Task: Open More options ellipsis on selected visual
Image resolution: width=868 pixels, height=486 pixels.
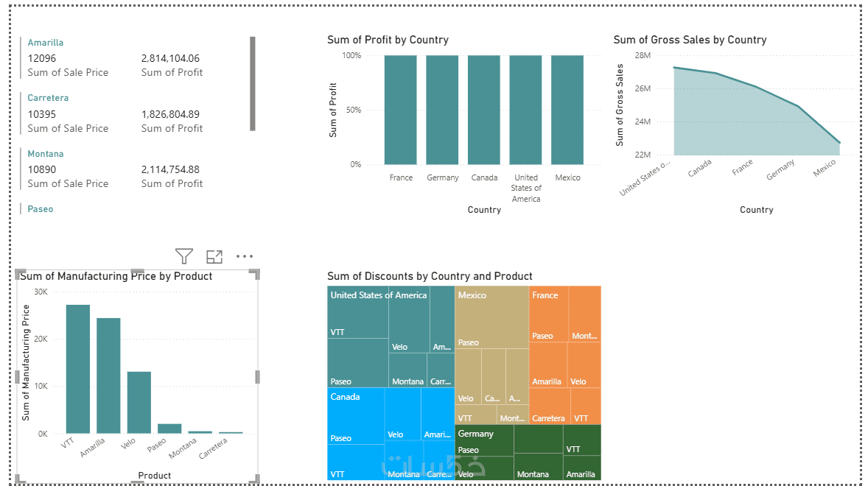Action: pyautogui.click(x=245, y=256)
